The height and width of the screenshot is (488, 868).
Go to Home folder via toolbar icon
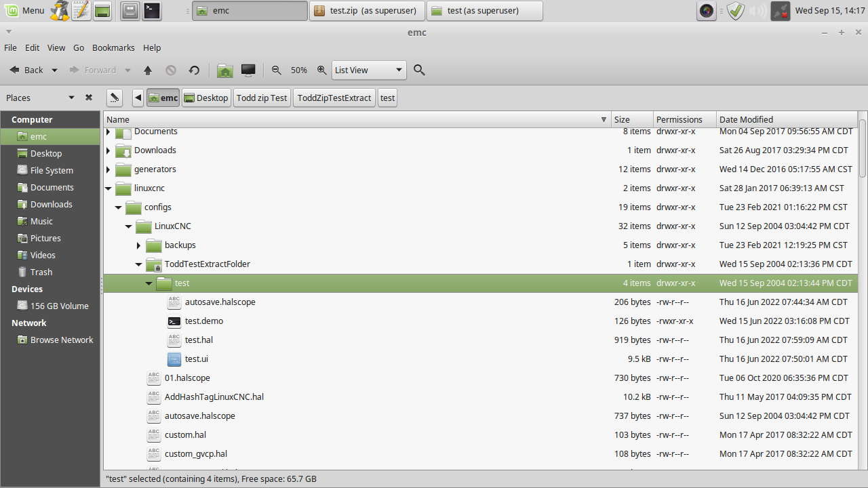pyautogui.click(x=225, y=70)
